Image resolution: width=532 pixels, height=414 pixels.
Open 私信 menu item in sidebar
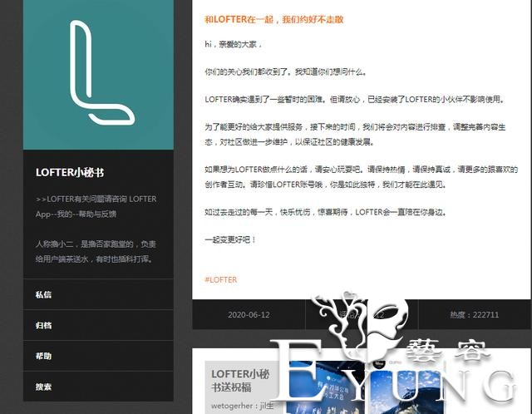click(x=98, y=294)
